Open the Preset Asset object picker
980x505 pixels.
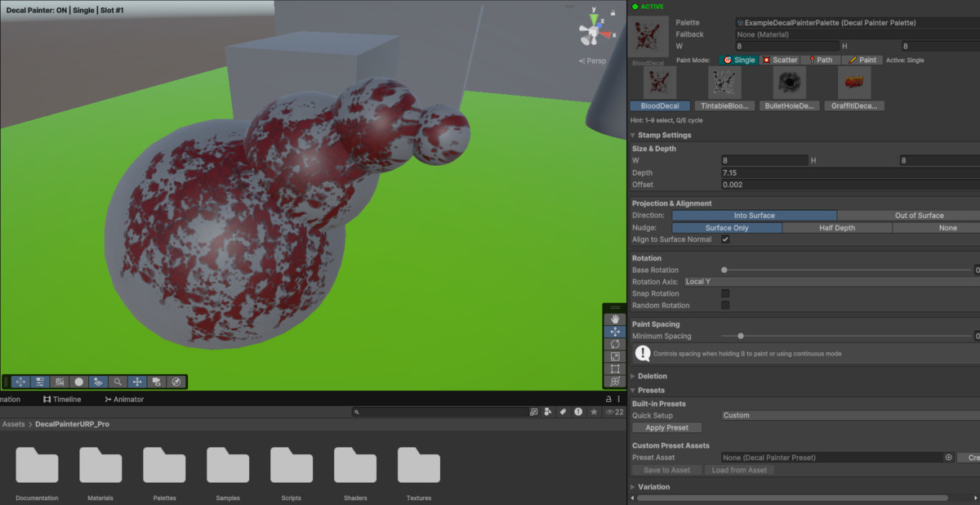pos(948,458)
